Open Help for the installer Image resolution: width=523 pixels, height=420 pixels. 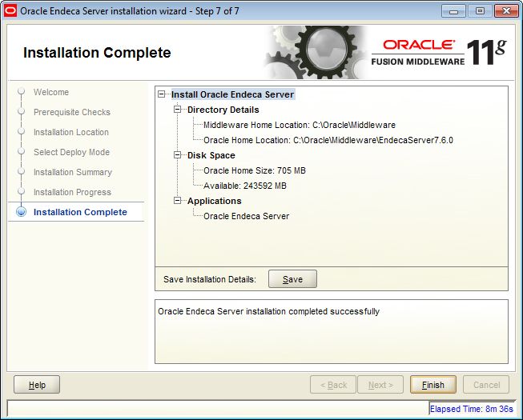(37, 385)
